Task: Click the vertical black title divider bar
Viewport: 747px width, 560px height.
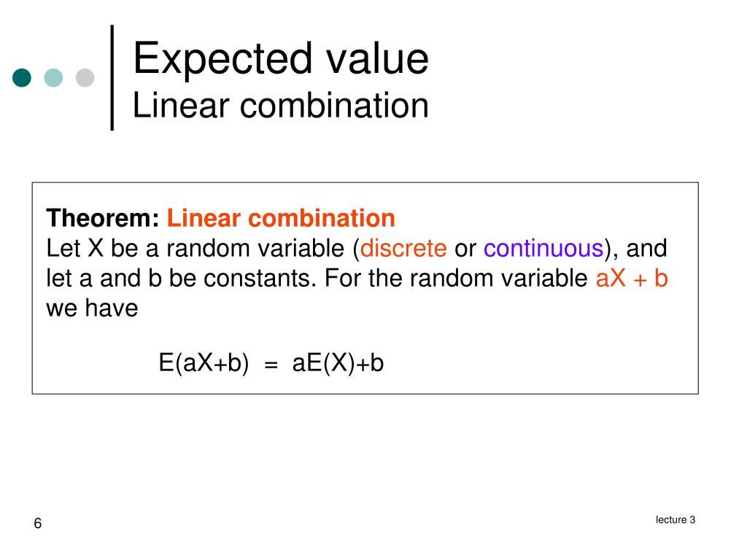Action: (112, 77)
